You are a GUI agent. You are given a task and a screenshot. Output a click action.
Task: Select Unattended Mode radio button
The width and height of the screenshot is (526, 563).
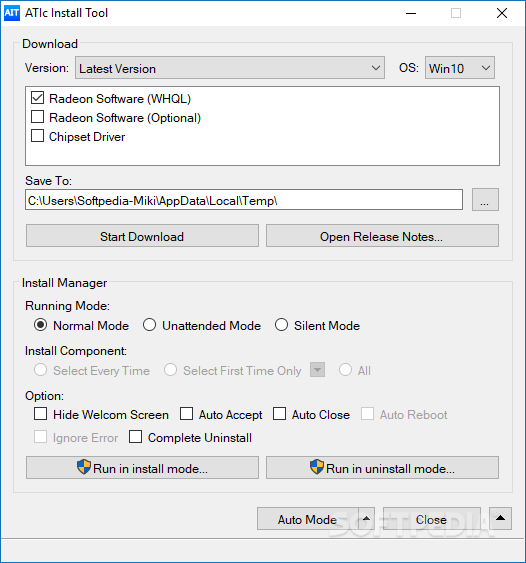coord(149,325)
